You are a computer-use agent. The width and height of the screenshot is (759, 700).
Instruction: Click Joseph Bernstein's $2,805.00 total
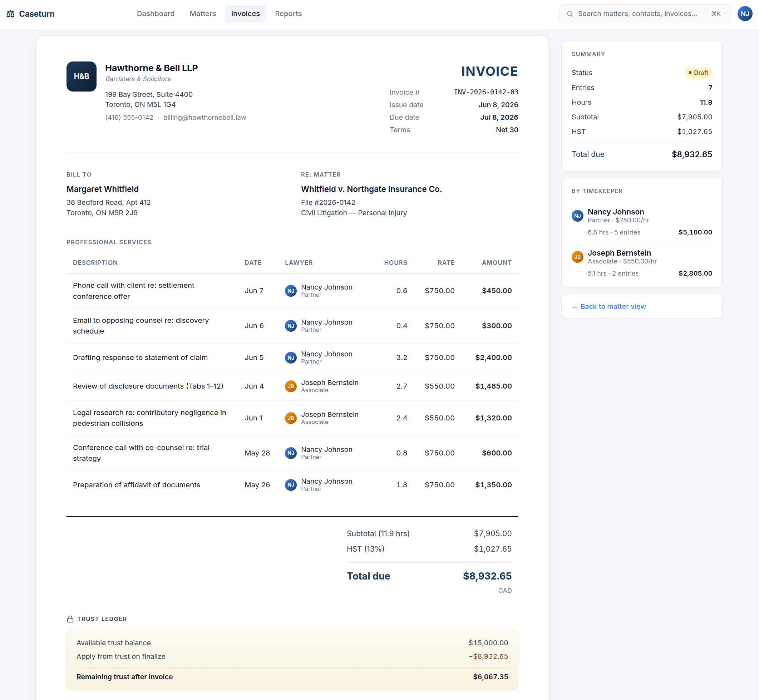695,273
